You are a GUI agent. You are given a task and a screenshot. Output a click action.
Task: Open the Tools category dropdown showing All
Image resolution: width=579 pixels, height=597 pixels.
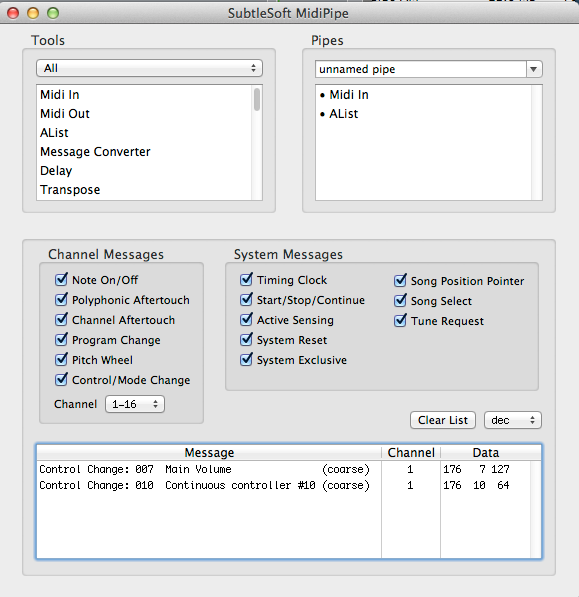coord(149,68)
